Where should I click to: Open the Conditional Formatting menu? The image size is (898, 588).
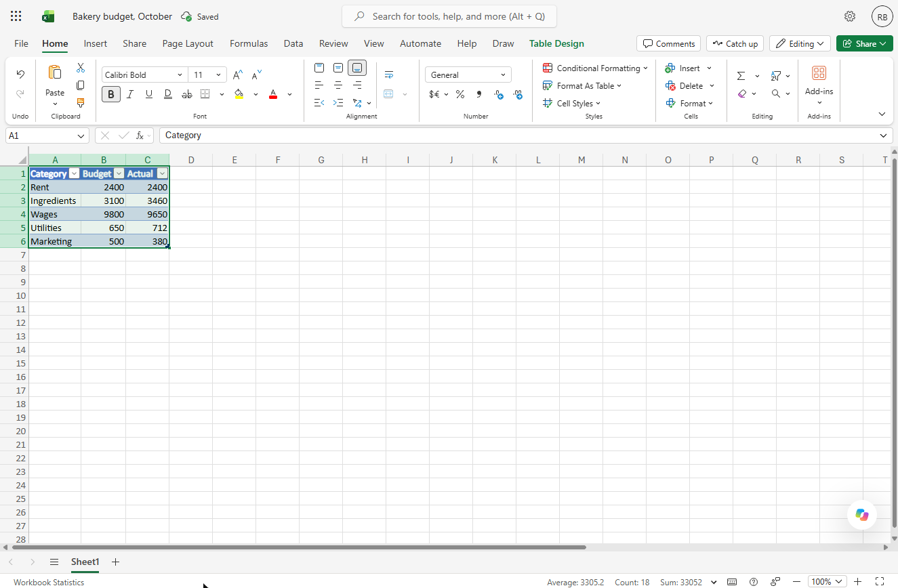tap(595, 68)
